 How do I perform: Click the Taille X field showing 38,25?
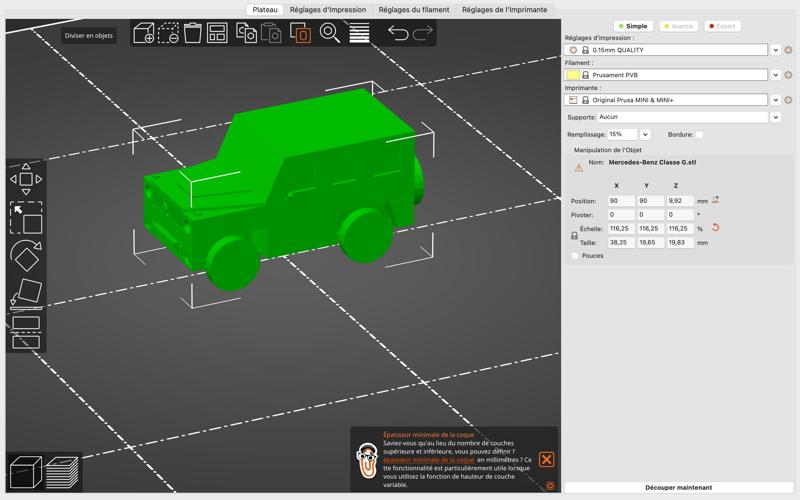(x=621, y=242)
